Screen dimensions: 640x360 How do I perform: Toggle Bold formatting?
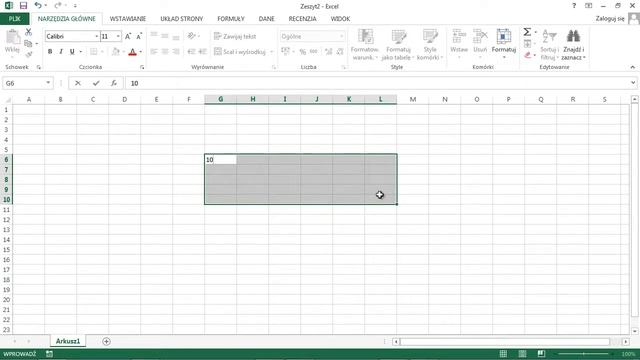coord(50,52)
